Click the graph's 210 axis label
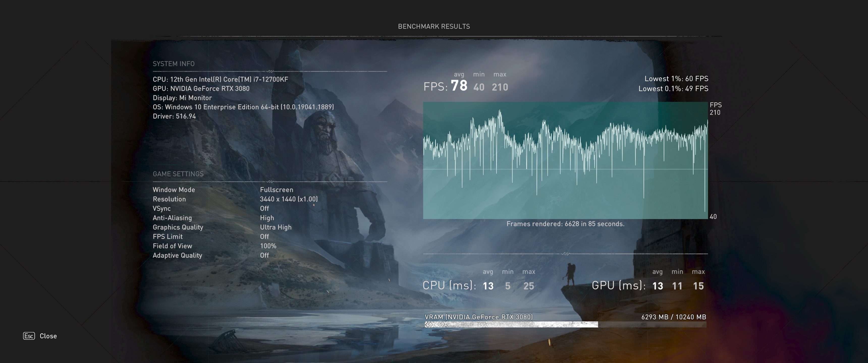 point(715,112)
